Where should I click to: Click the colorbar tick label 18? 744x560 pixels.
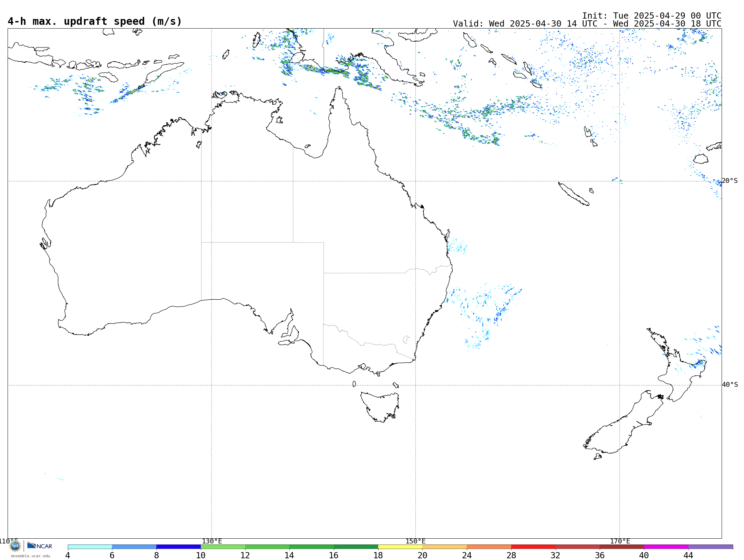pyautogui.click(x=378, y=555)
